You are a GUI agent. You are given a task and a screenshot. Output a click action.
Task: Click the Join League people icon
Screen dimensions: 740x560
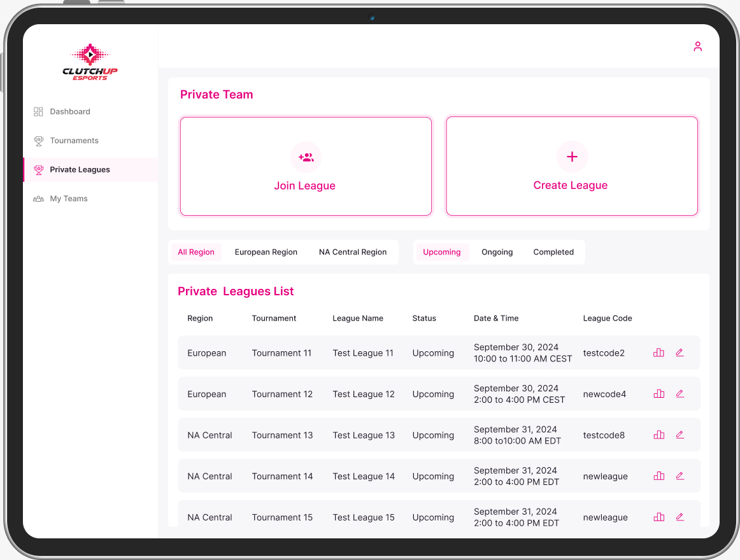(x=306, y=157)
